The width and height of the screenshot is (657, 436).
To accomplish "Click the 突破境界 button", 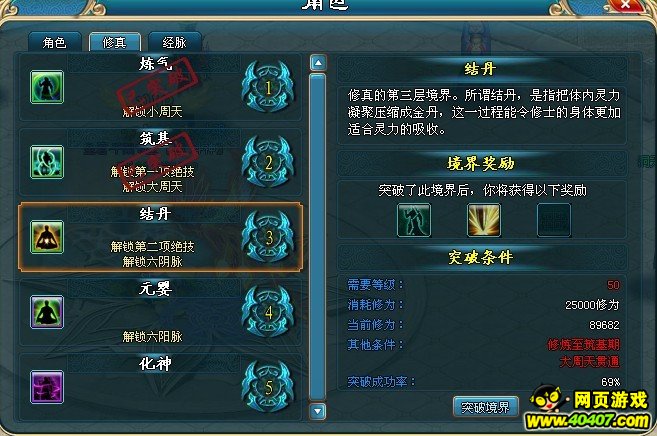I will pyautogui.click(x=485, y=407).
